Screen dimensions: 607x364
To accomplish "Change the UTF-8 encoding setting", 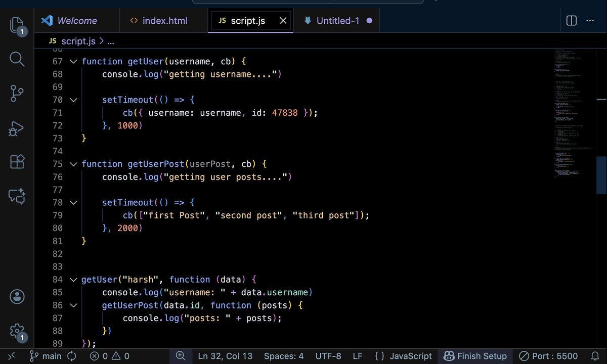I will tap(328, 356).
